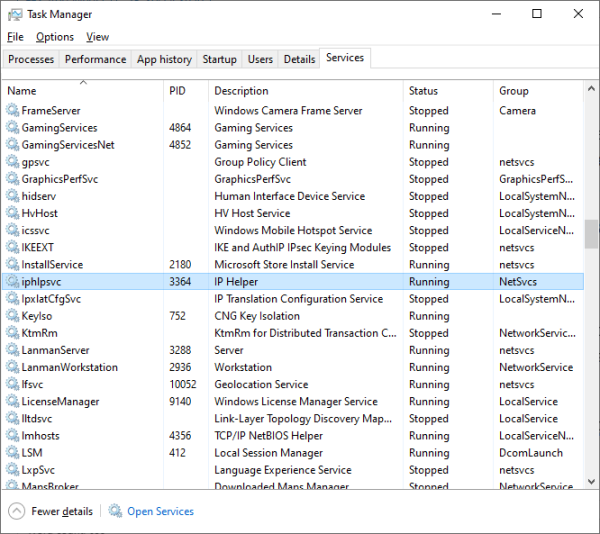The width and height of the screenshot is (600, 534).
Task: Open the Options menu
Action: coord(55,37)
